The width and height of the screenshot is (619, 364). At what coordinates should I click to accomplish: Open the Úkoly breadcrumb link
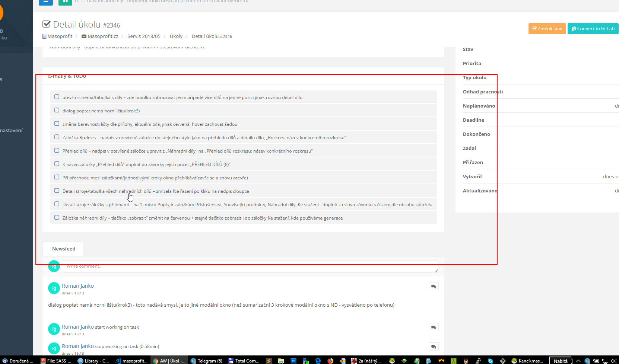pos(176,36)
